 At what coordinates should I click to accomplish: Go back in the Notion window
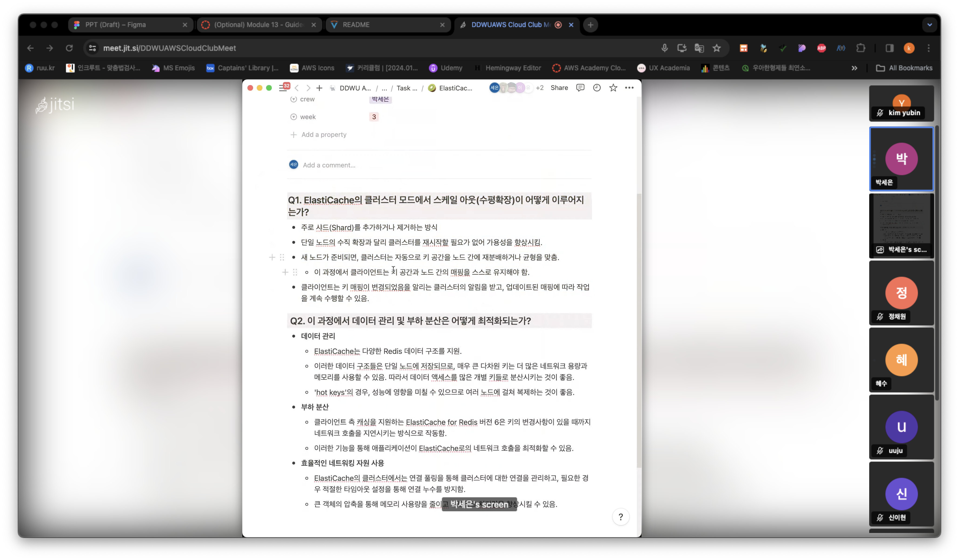297,88
